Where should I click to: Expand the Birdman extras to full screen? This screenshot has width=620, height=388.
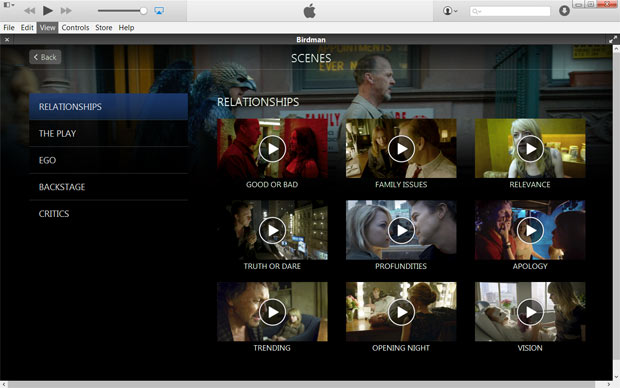[613, 40]
